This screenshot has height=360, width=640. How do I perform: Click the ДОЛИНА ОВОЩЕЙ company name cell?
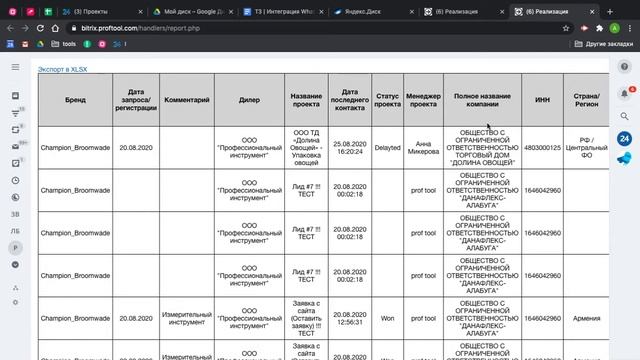pyautogui.click(x=482, y=148)
